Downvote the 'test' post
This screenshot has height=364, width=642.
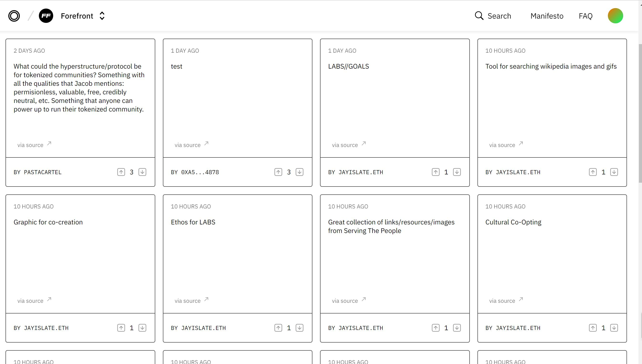300,172
